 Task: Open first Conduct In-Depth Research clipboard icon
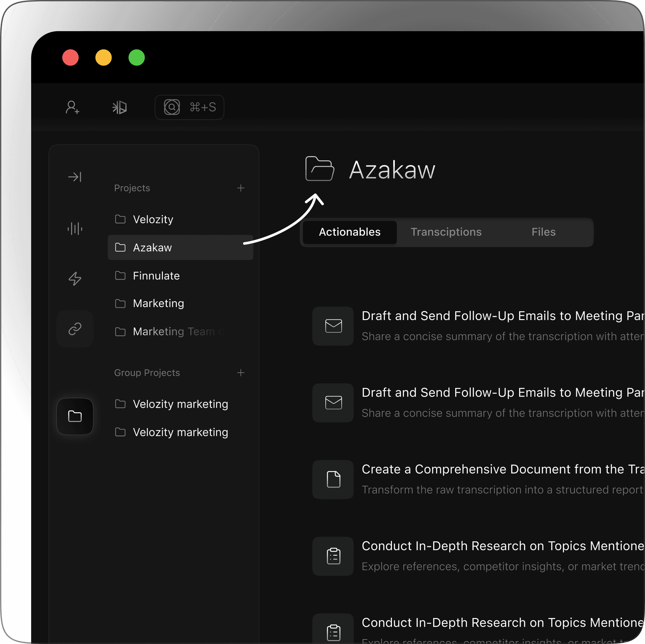tap(333, 556)
